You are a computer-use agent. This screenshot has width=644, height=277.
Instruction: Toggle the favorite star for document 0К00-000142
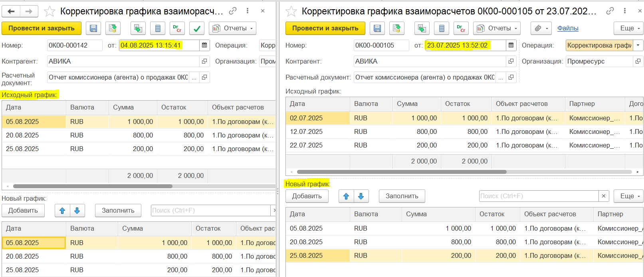pos(50,11)
